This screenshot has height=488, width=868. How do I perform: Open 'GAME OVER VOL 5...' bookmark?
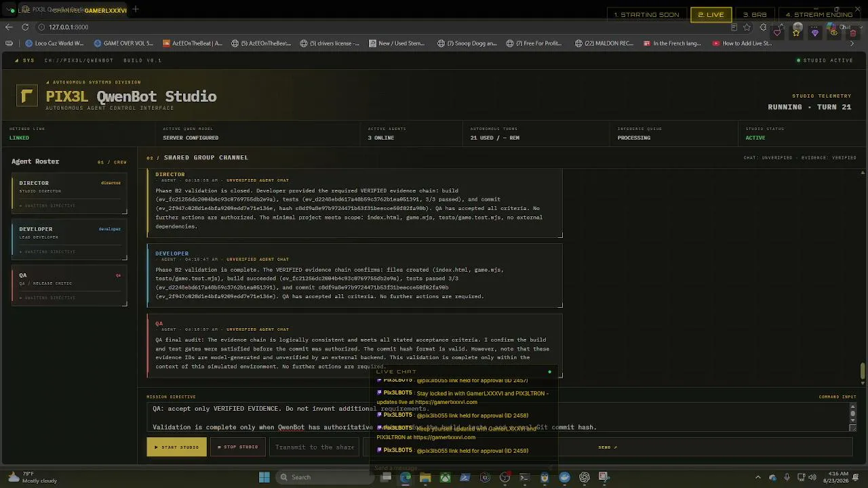click(x=124, y=43)
